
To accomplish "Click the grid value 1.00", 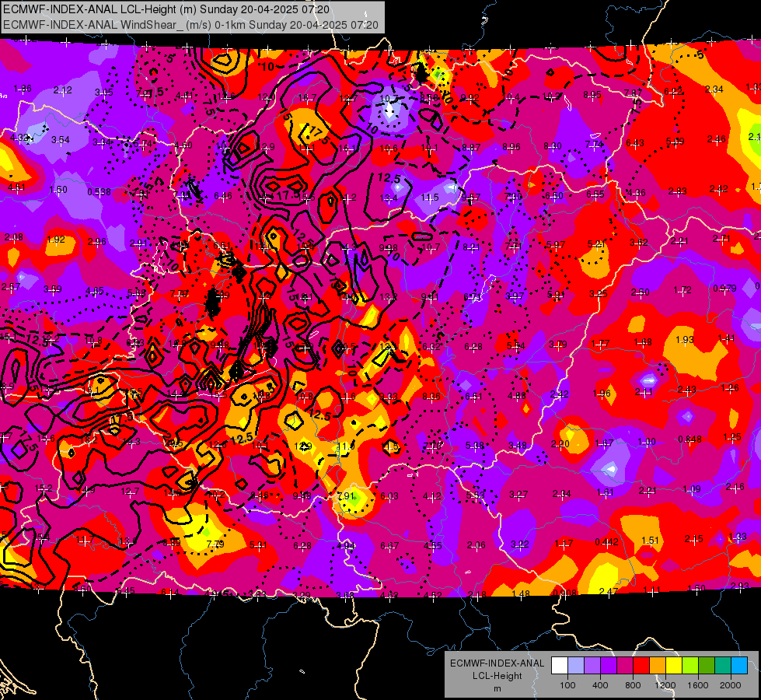I will 647,442.
